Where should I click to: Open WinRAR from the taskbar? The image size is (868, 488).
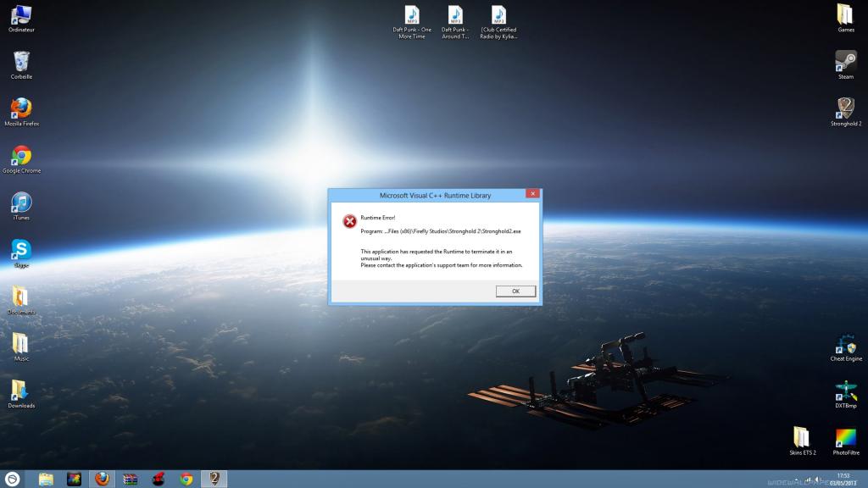[x=130, y=480]
